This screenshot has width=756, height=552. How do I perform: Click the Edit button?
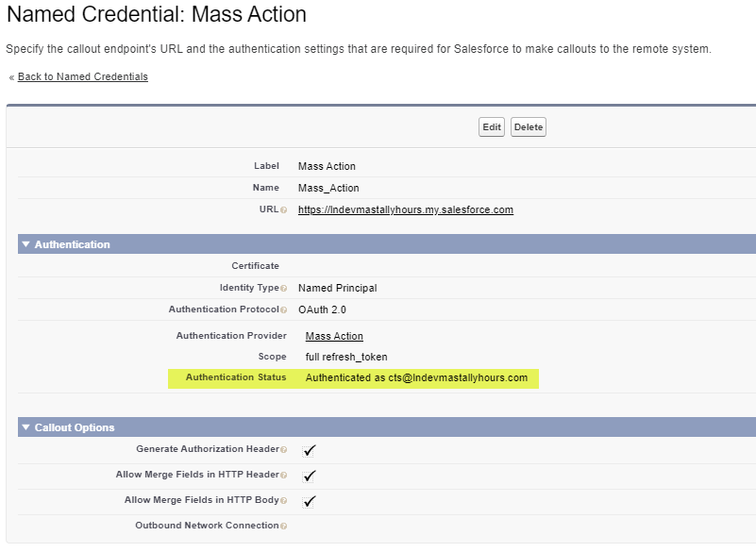(x=491, y=126)
